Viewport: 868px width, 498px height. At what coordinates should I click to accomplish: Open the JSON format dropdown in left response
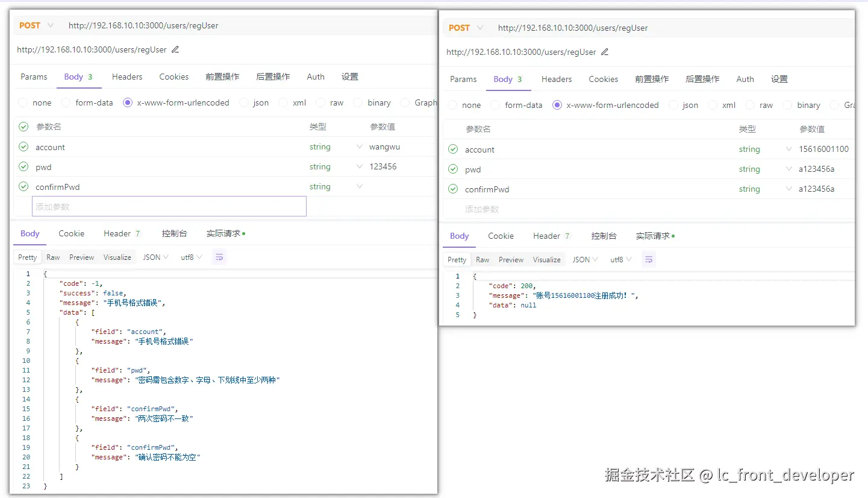coord(155,257)
